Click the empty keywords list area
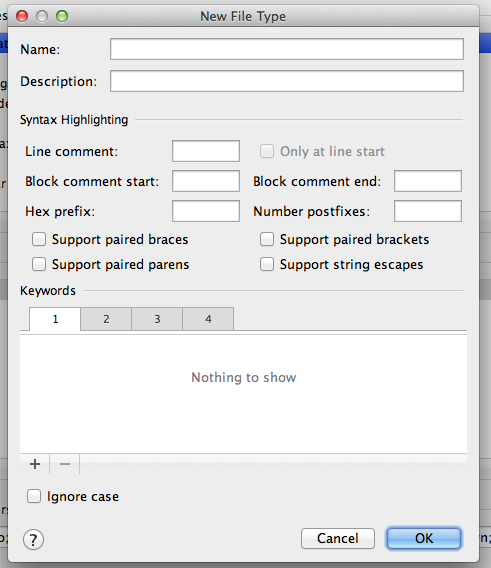Screen dimensions: 491x568 pyautogui.click(x=244, y=394)
